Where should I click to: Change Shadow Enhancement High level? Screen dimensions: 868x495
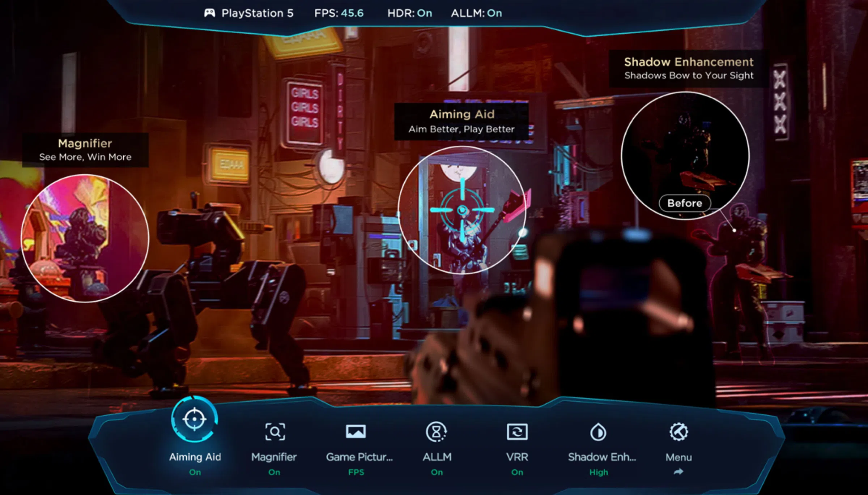tap(599, 472)
